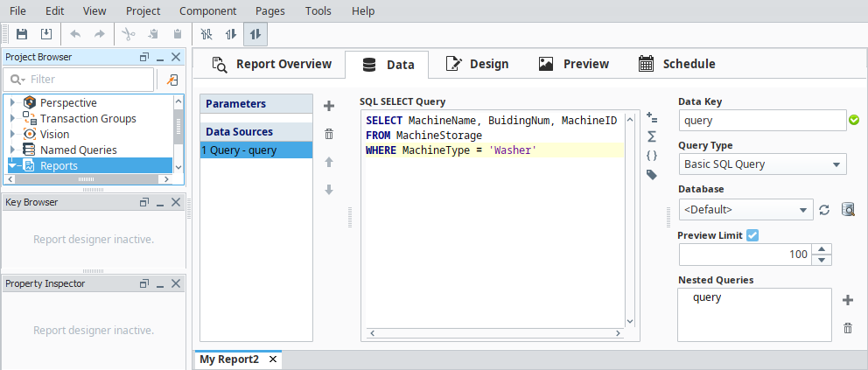This screenshot has width=868, height=370.
Task: Switch to the Schedule tab
Action: click(x=677, y=64)
